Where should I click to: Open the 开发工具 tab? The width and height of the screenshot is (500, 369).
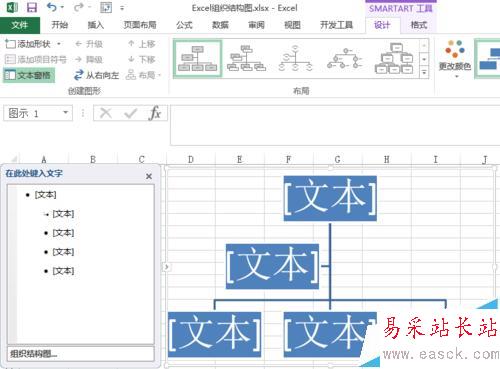[x=336, y=25]
